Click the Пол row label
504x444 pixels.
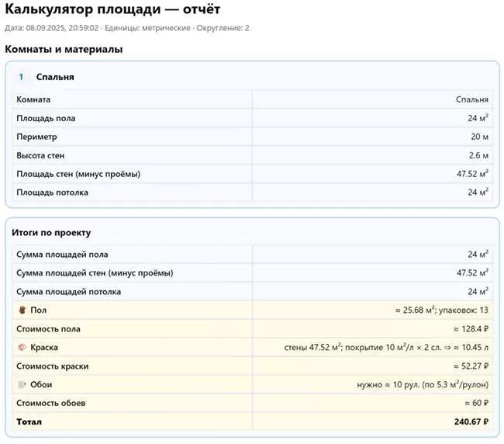pos(39,310)
